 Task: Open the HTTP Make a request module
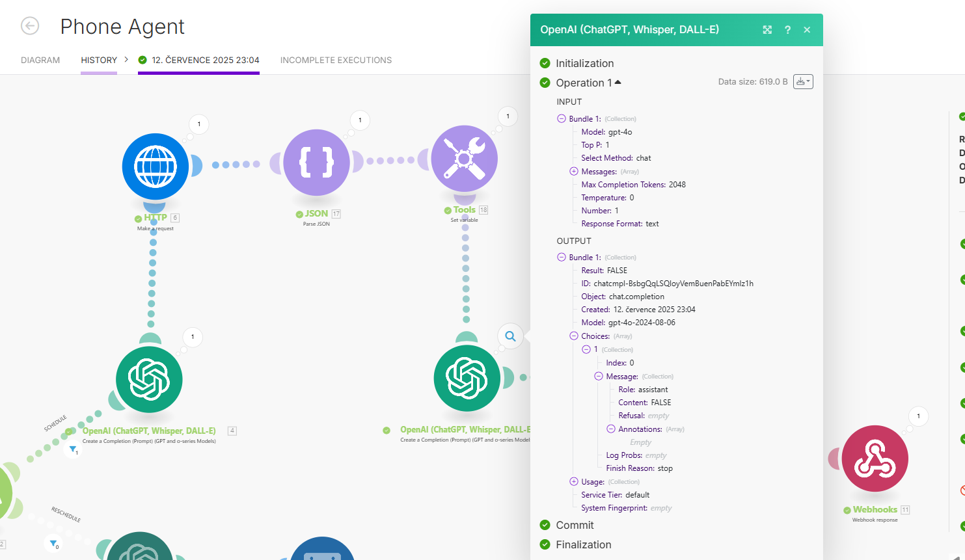coord(156,167)
